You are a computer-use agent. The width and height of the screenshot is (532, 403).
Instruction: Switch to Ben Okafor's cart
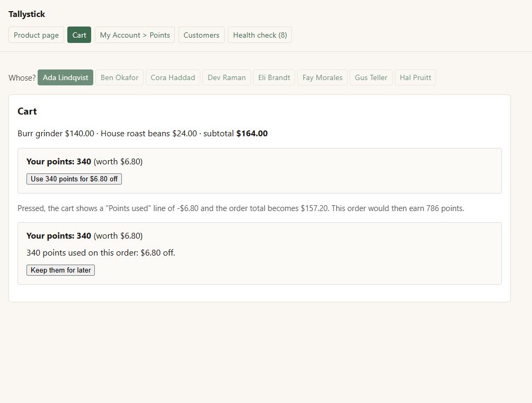tap(119, 77)
